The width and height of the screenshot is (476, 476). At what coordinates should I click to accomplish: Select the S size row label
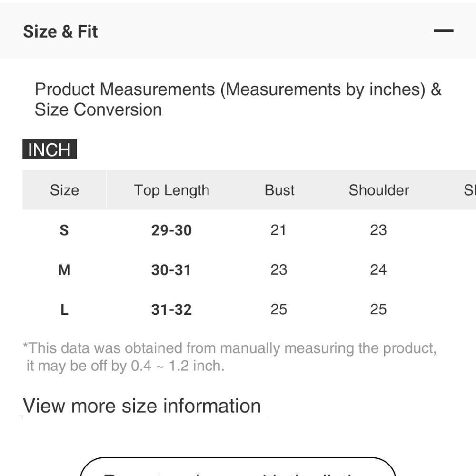[64, 230]
